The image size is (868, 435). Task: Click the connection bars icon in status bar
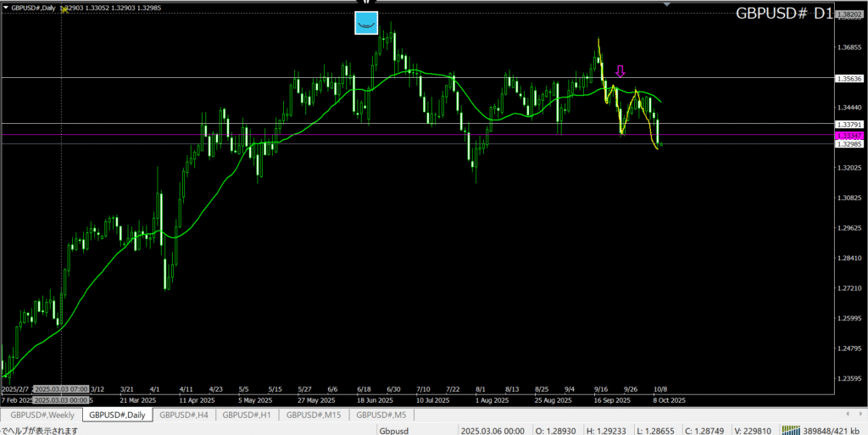(790, 430)
